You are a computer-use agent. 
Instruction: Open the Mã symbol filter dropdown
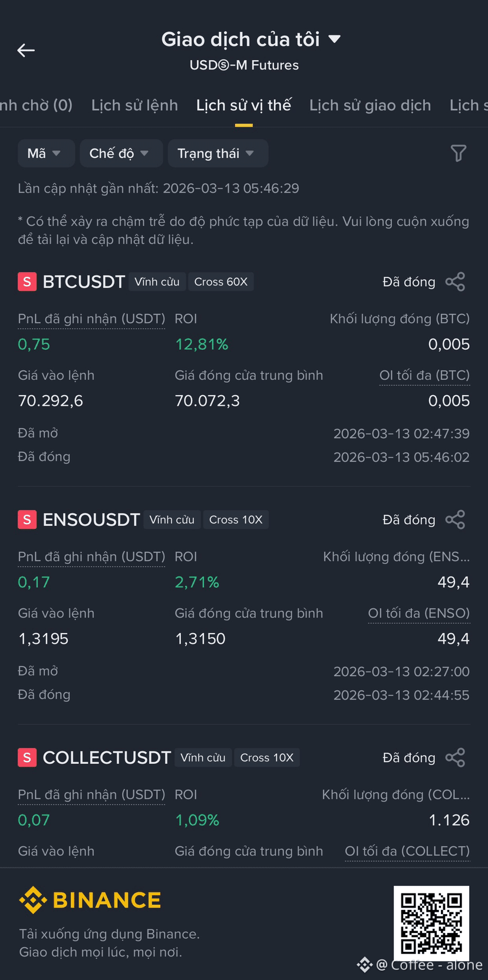(x=46, y=154)
